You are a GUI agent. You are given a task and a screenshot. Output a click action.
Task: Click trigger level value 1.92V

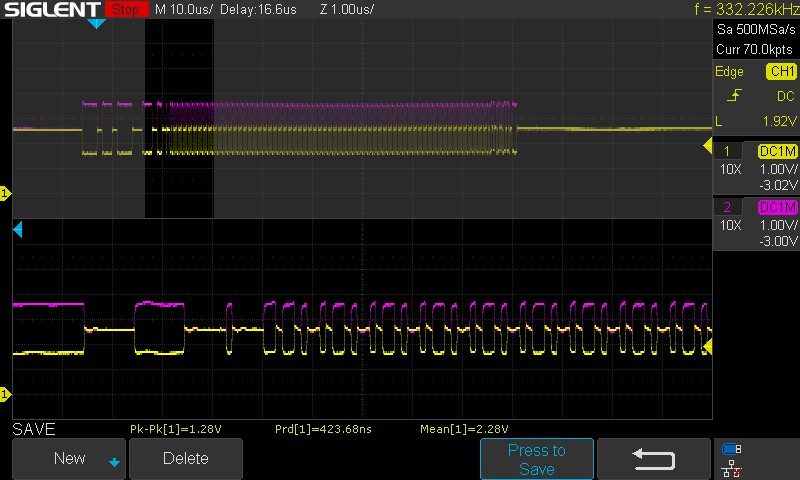[780, 121]
